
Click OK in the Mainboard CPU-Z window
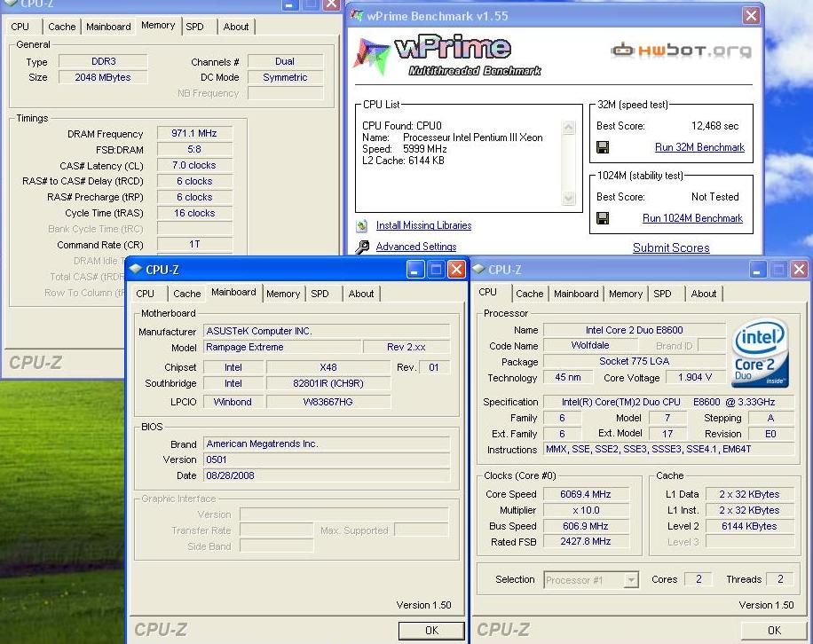point(431,631)
